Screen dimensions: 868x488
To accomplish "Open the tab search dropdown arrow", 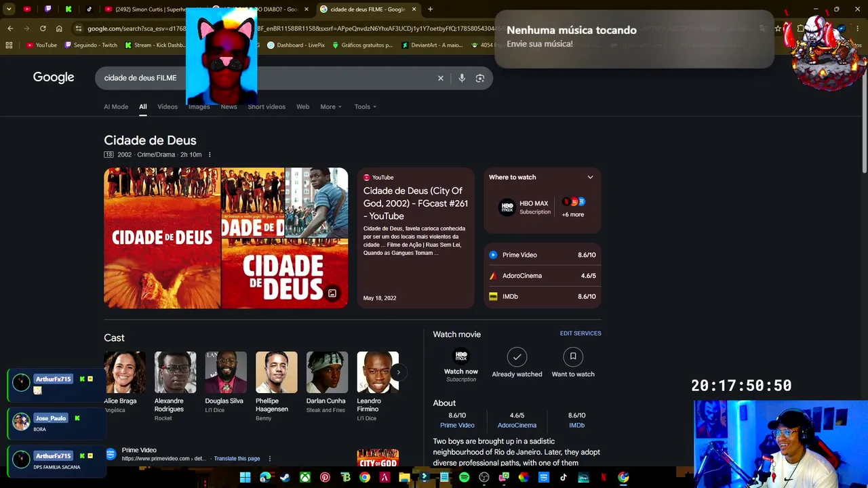I will pyautogui.click(x=9, y=9).
